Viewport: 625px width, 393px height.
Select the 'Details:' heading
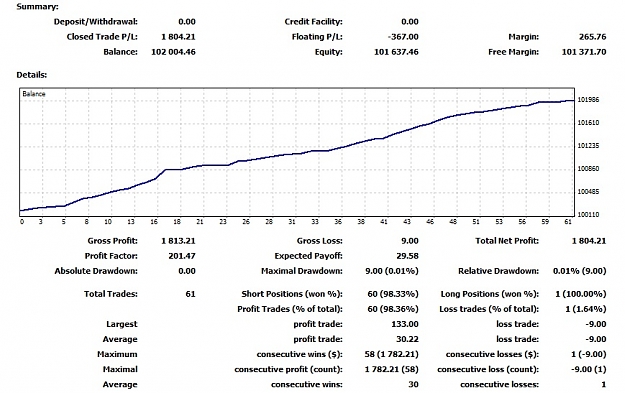point(31,75)
